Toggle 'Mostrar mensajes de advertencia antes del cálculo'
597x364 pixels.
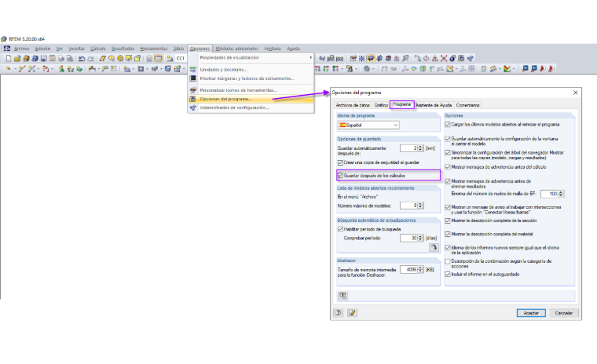(448, 167)
